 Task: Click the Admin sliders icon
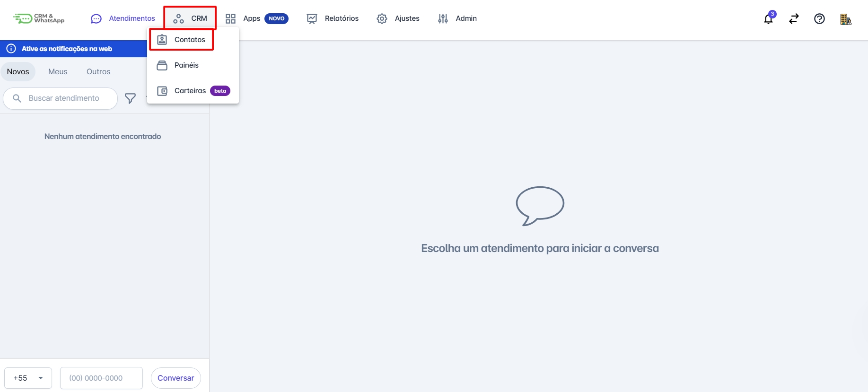(443, 18)
